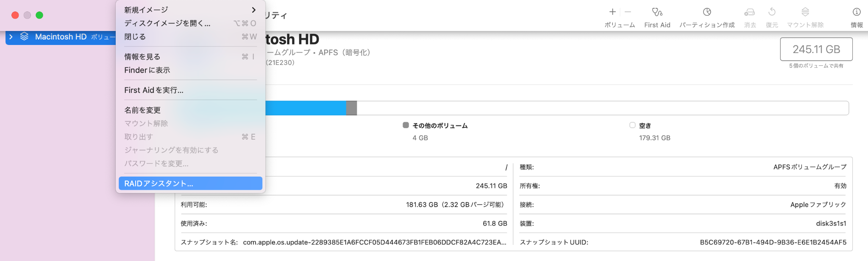
Task: Close the window with red button
Action: pos(15,15)
